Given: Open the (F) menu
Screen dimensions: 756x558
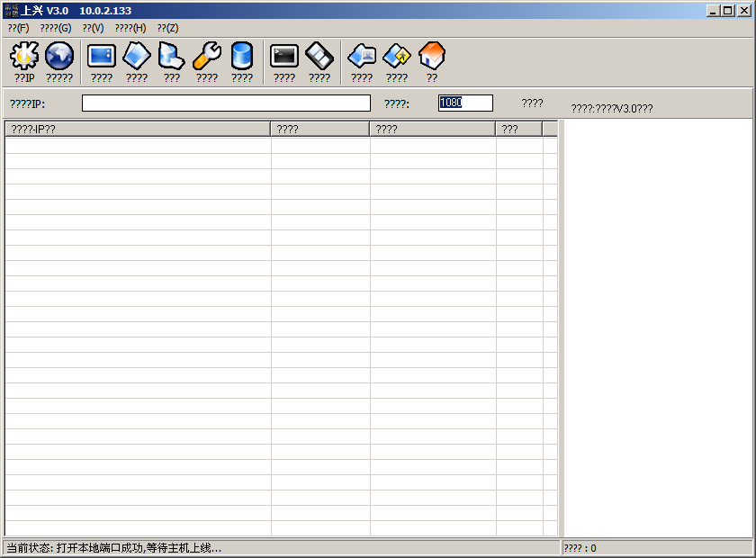Looking at the screenshot, I should [18, 28].
